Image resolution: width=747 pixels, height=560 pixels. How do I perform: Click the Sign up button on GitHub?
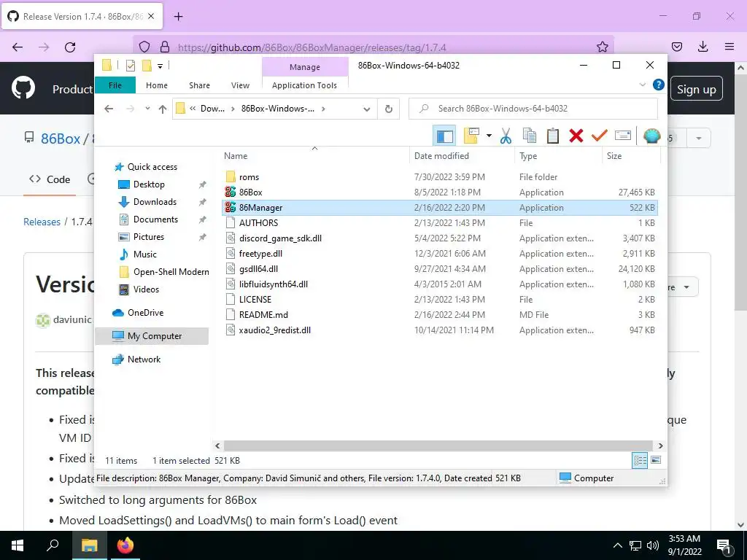[696, 89]
